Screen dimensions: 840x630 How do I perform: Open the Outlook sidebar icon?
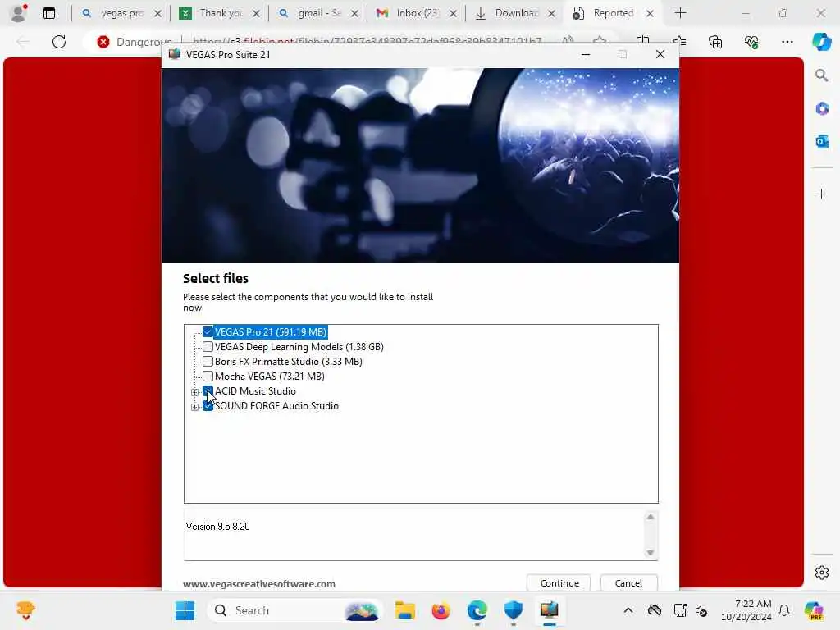(822, 141)
